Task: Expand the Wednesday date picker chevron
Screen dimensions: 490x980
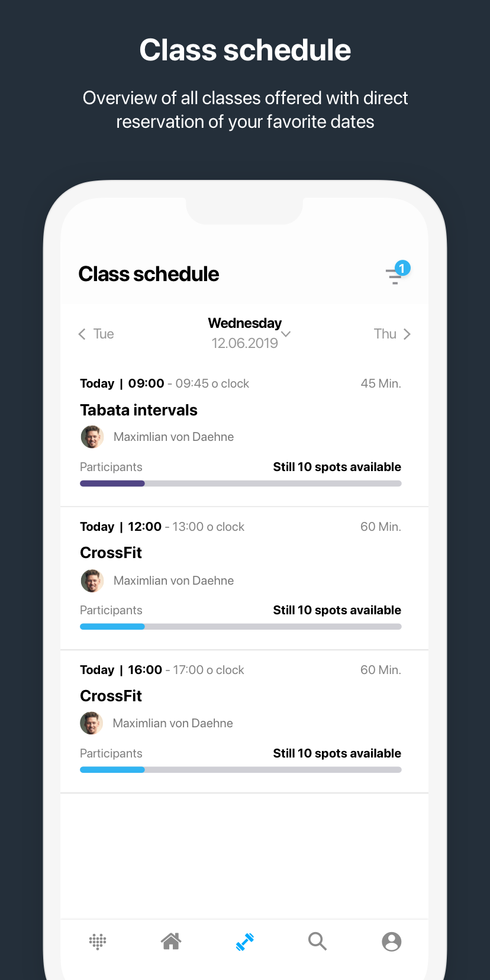Action: pyautogui.click(x=286, y=334)
